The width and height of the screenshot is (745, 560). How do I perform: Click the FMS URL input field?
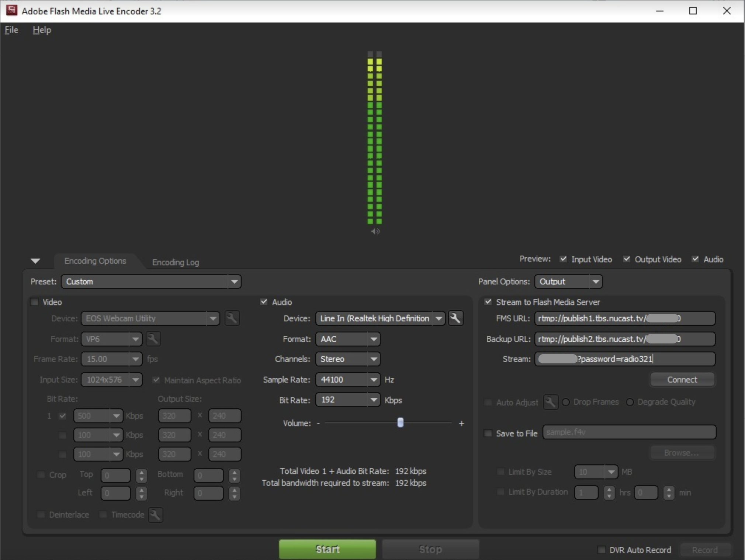(625, 318)
